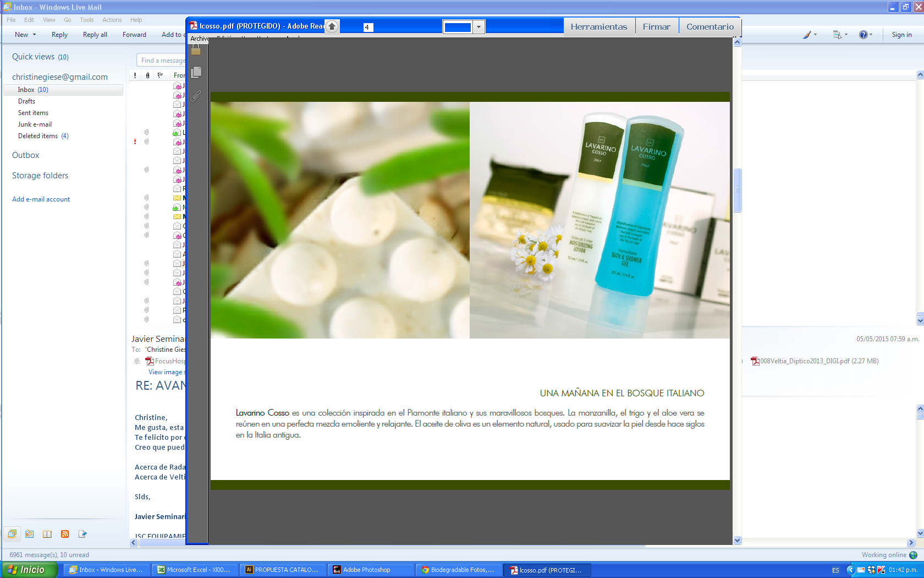Open the Go menu in Windows Live Mail
This screenshot has width=924, height=578.
tap(68, 20)
